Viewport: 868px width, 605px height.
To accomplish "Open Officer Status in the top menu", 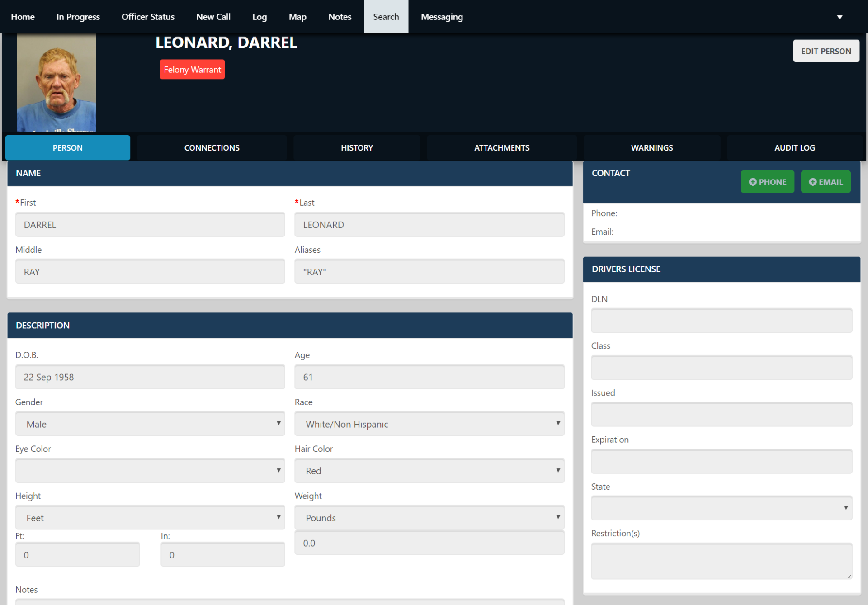I will tap(148, 17).
